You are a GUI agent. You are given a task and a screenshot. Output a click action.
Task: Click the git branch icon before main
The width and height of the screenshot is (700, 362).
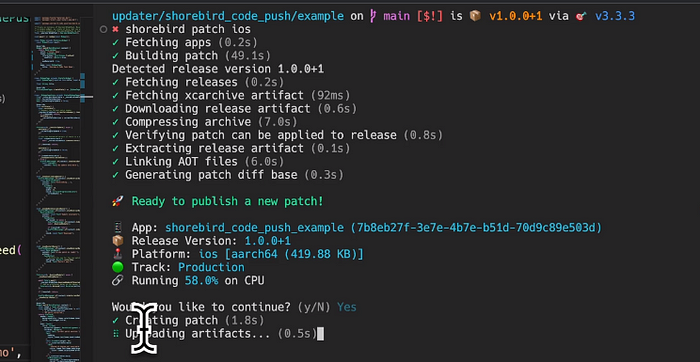coord(373,16)
